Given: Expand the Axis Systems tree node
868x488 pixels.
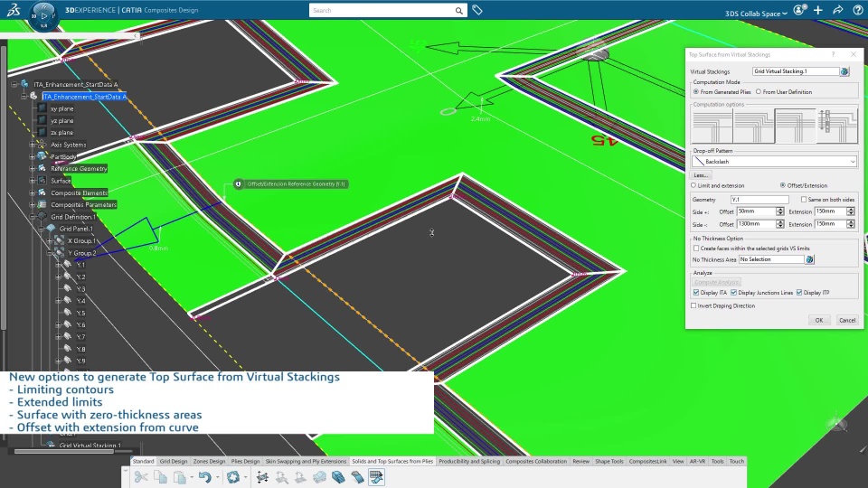Looking at the screenshot, I should [x=33, y=145].
